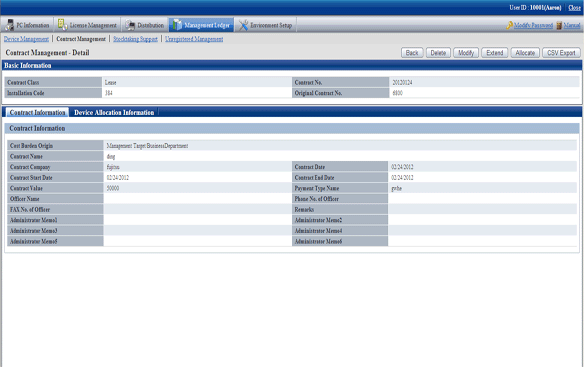
Task: Click the Management Ledger books icon
Action: pos(177,25)
